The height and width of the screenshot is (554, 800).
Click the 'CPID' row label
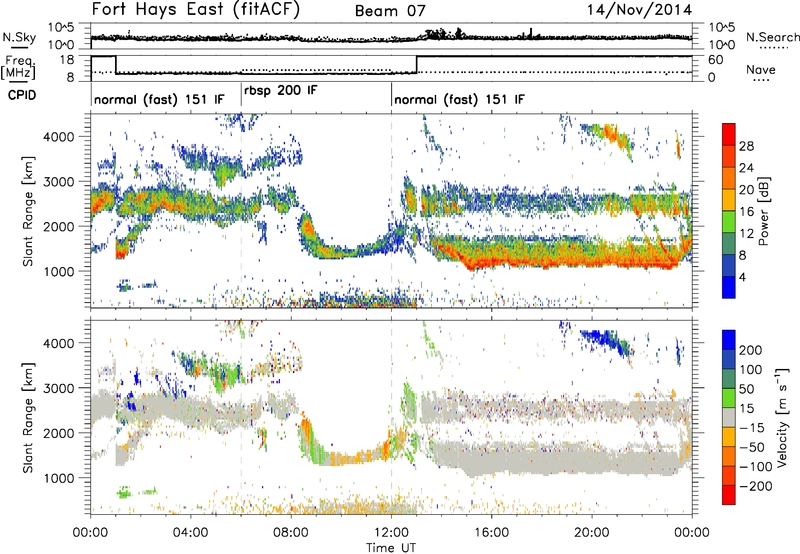(22, 95)
